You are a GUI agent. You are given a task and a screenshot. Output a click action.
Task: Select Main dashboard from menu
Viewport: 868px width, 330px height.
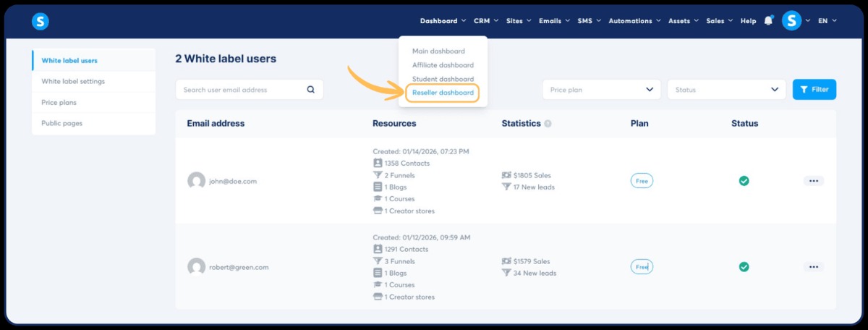click(438, 51)
